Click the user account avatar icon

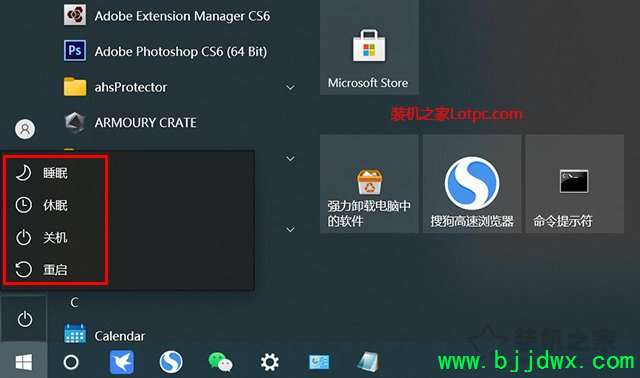pyautogui.click(x=25, y=129)
